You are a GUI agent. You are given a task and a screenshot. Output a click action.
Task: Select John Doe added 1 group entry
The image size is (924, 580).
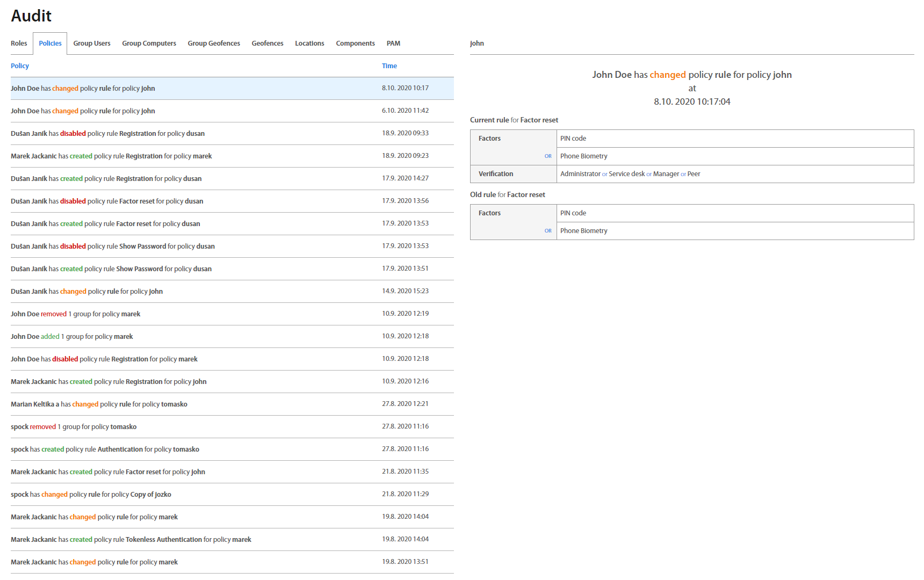pyautogui.click(x=71, y=337)
